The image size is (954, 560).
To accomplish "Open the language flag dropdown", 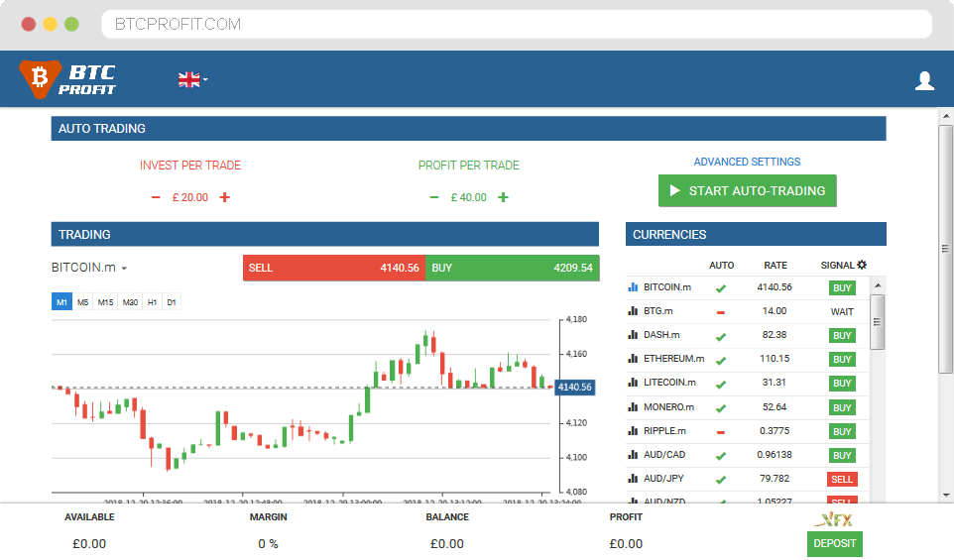I will (192, 79).
